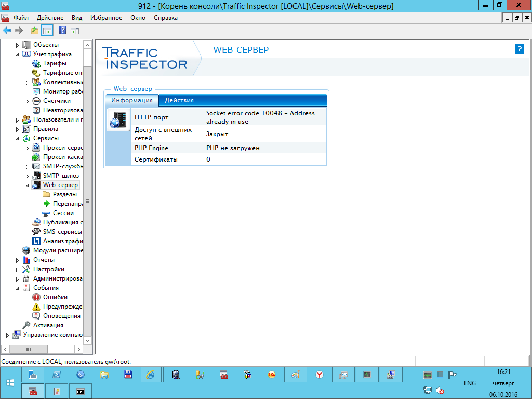Click the Модули расширения tree icon

coord(26,250)
